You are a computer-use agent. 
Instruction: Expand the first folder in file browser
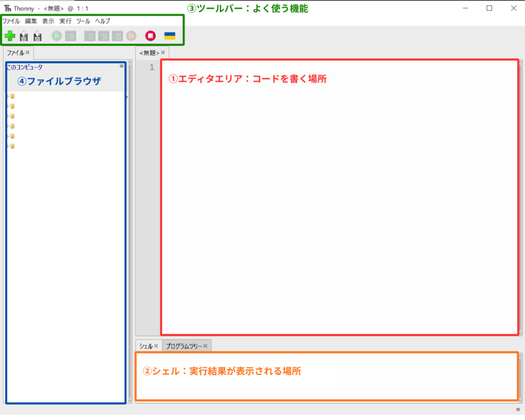(8, 96)
